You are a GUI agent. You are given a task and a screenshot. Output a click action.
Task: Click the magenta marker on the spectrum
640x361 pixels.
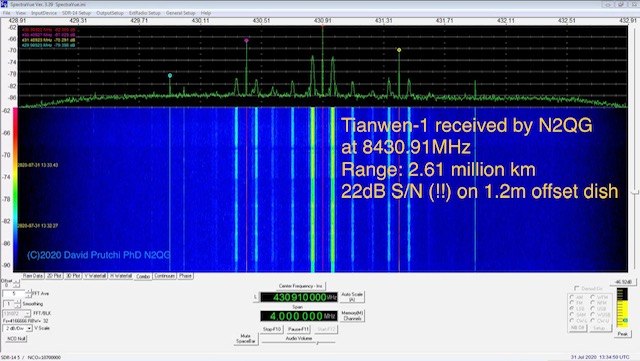(x=246, y=40)
